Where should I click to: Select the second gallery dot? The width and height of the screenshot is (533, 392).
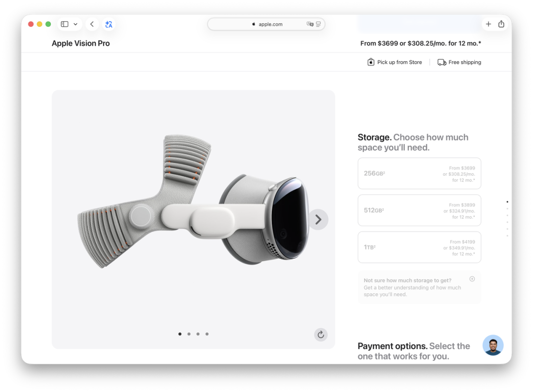point(189,334)
